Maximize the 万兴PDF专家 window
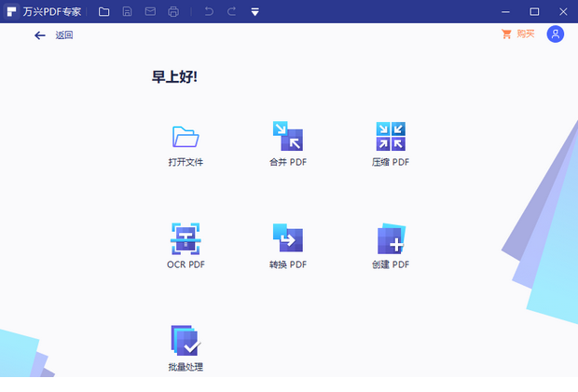Viewport: 578px width, 392px height. point(534,12)
